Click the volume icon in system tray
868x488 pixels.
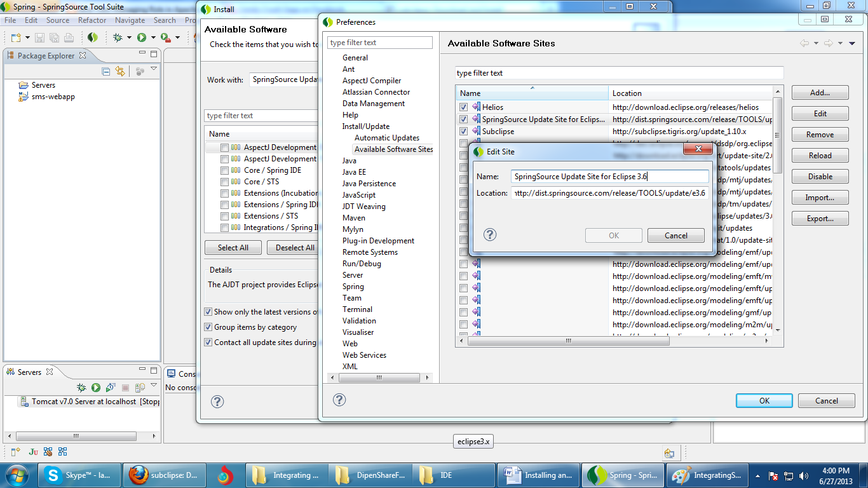tap(804, 475)
